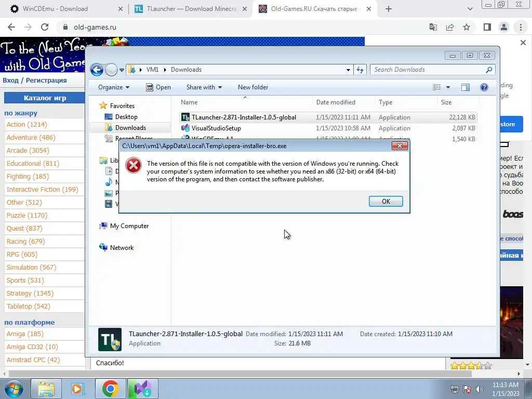
Task: Switch to the WinCDEmu - Download tab
Action: 55,9
